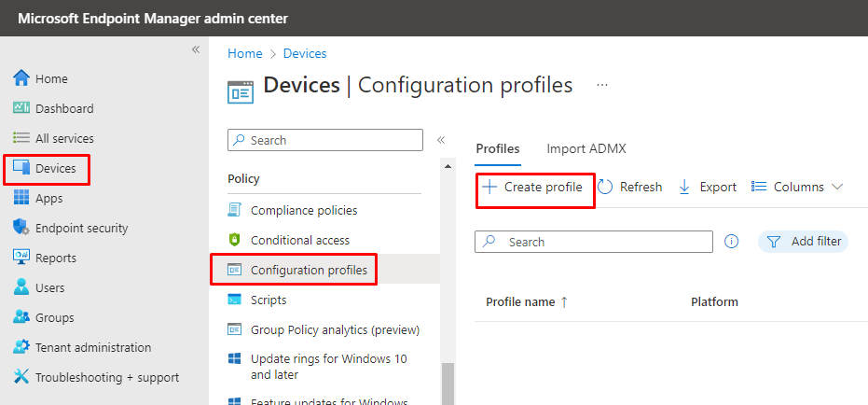The height and width of the screenshot is (405, 868).
Task: Select All services in sidebar
Action: tap(63, 139)
